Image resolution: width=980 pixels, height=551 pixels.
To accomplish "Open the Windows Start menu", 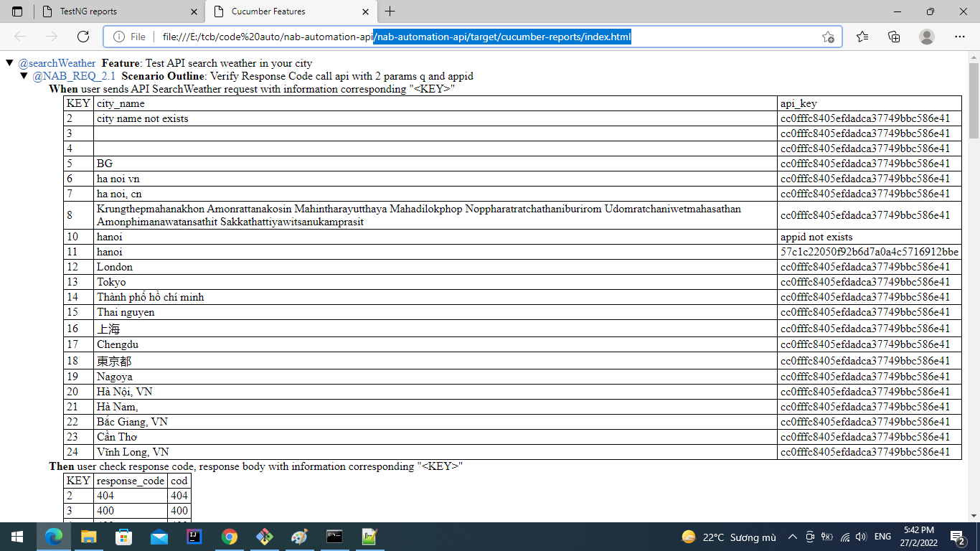I will coord(17,537).
